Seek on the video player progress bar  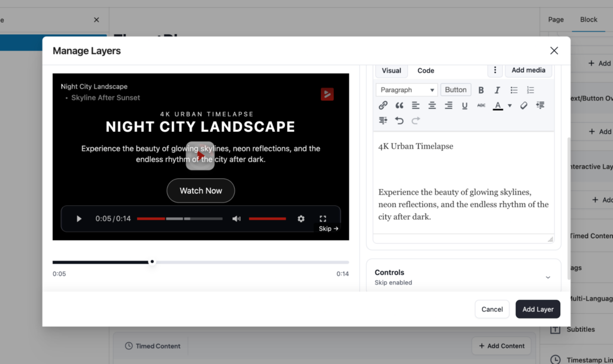coord(180,219)
